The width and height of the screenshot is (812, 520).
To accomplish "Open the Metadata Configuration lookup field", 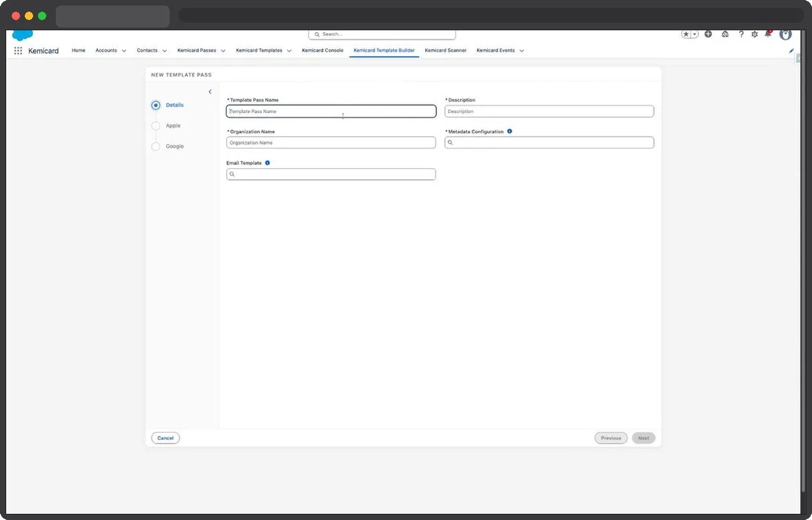I will (549, 143).
